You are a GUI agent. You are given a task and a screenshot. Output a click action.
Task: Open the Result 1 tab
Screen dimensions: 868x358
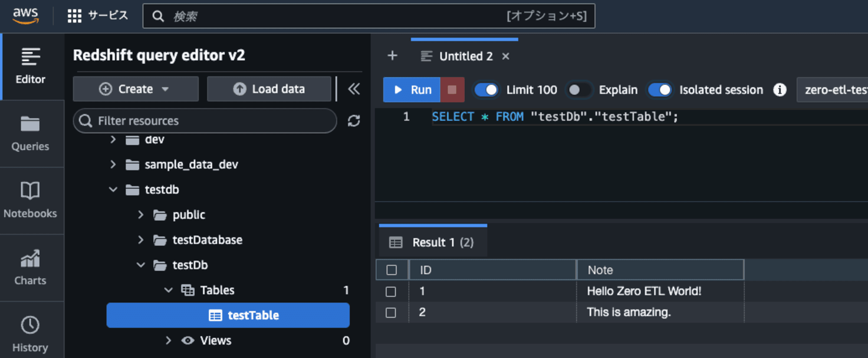[433, 242]
